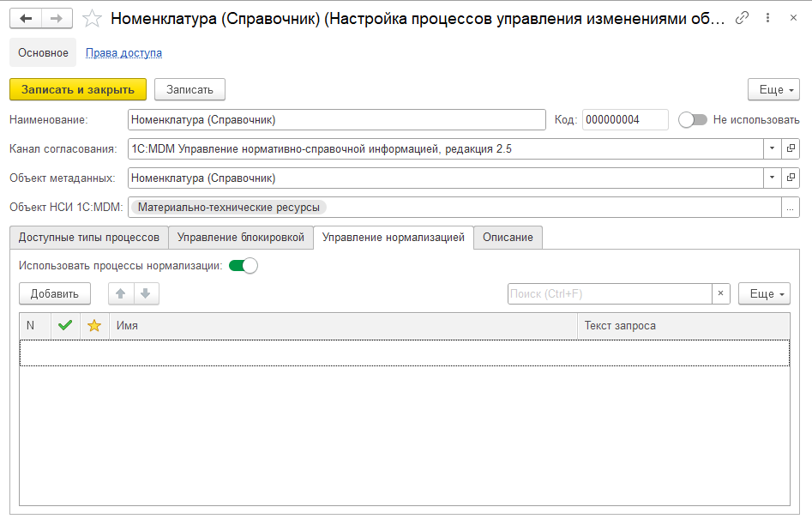Toggle the Не использовать switch
Image resolution: width=812 pixels, height=525 pixels.
click(x=692, y=120)
